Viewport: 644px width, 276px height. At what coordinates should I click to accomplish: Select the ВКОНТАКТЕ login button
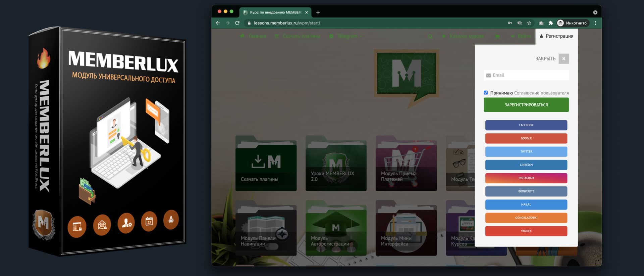[x=526, y=191]
